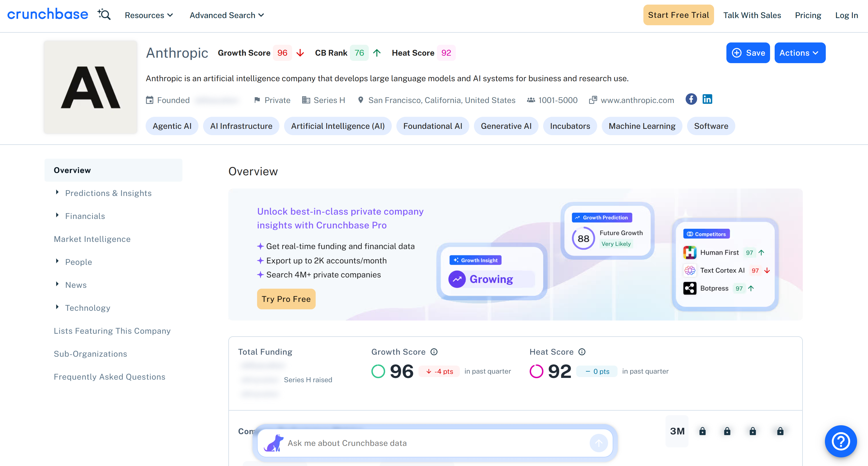Click the Software tag
868x466 pixels.
711,126
